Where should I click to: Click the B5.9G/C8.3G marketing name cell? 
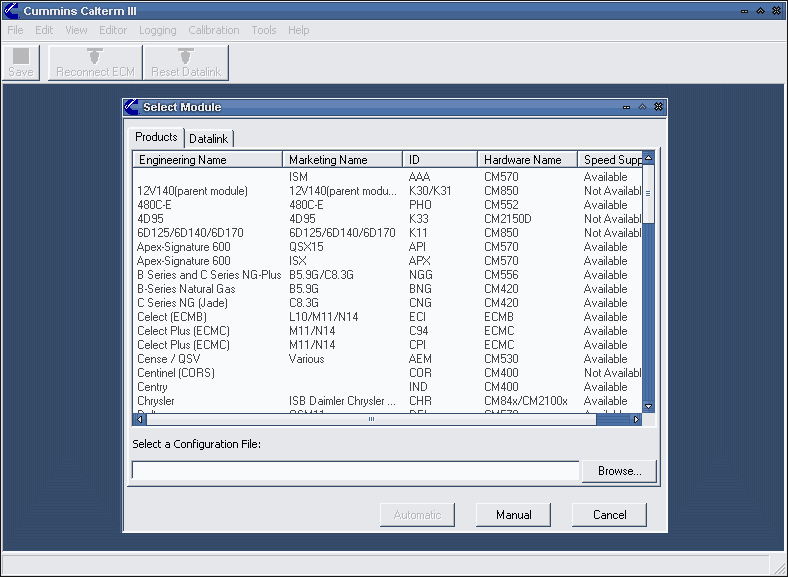coord(321,275)
